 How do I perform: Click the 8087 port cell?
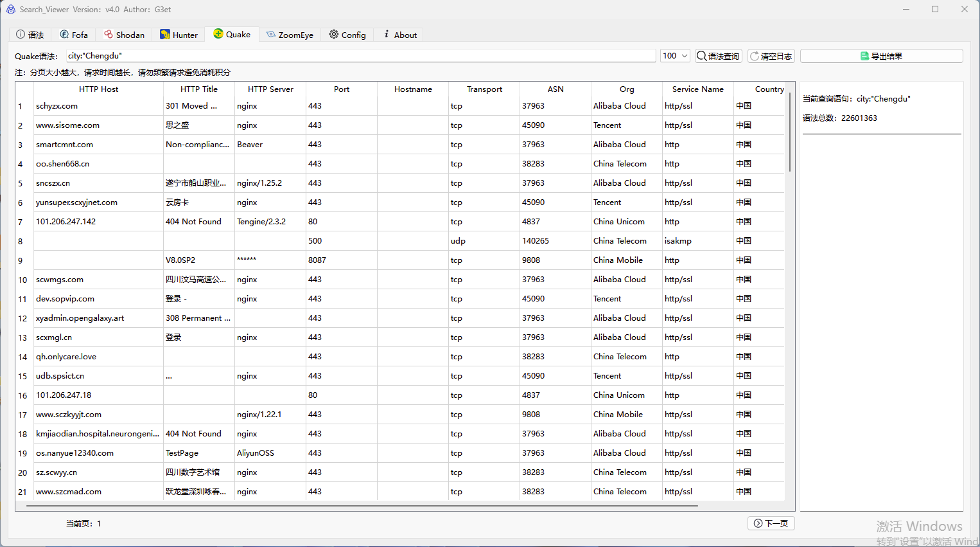(x=342, y=260)
